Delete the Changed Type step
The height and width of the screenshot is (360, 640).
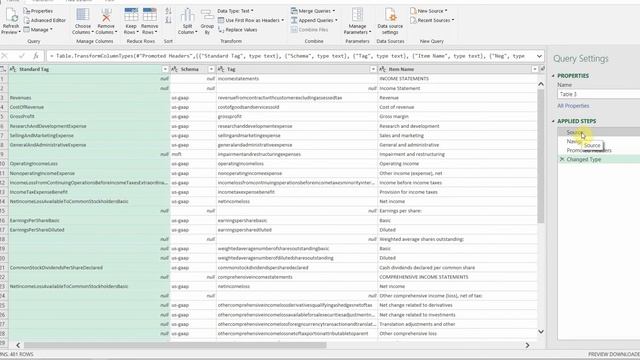[562, 159]
